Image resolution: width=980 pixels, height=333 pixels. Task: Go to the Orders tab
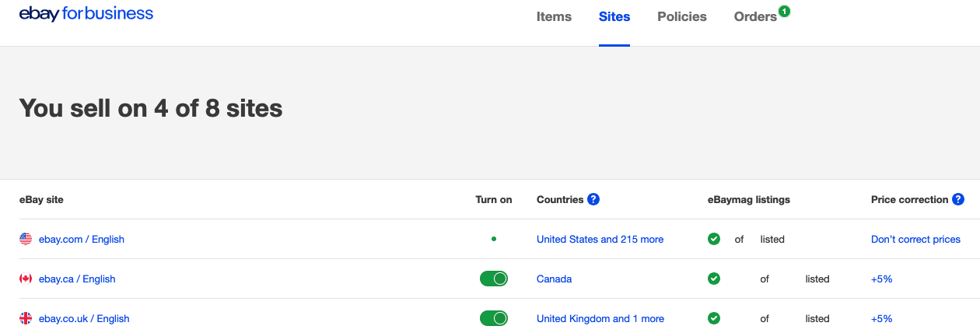tap(755, 16)
